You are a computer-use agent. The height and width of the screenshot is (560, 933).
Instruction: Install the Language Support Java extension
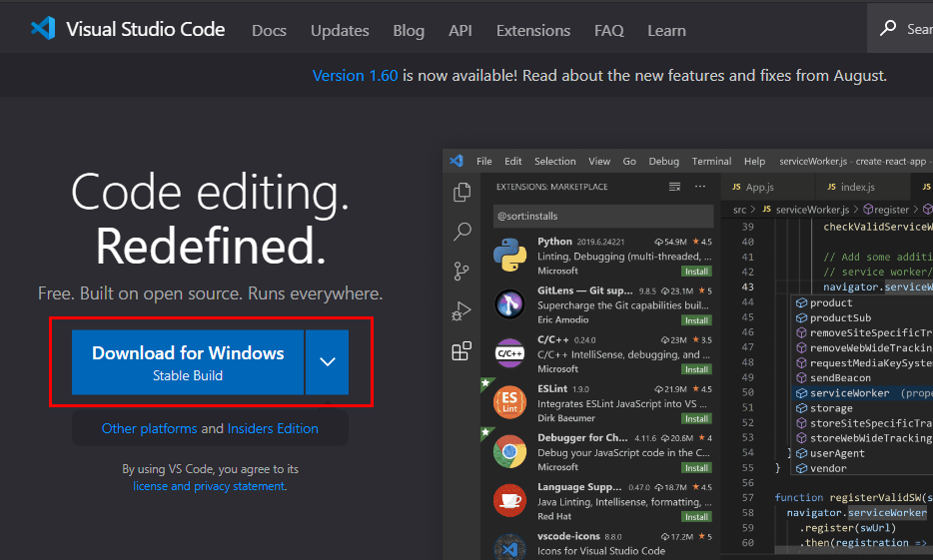coord(696,517)
